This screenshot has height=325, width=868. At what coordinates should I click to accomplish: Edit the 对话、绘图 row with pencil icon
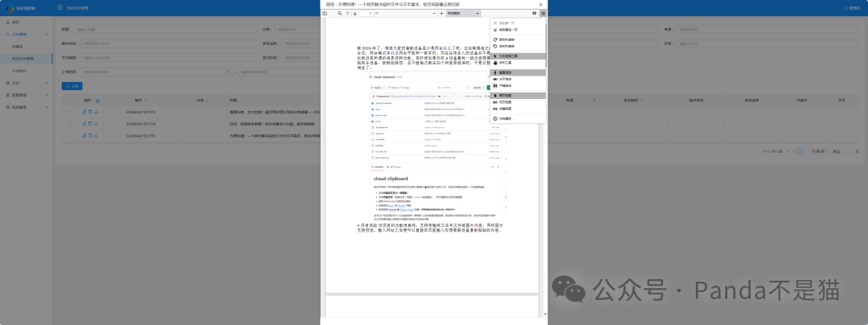pyautogui.click(x=84, y=124)
